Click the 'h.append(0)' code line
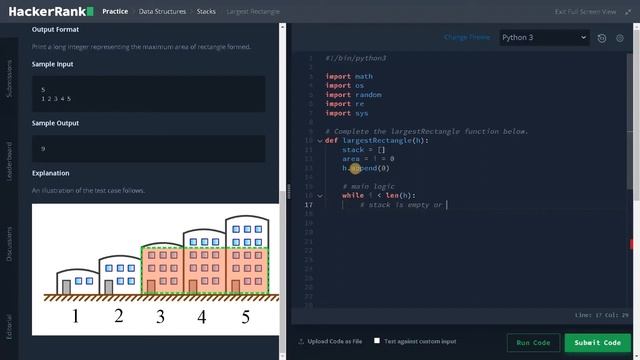The image size is (640, 360). pos(366,168)
